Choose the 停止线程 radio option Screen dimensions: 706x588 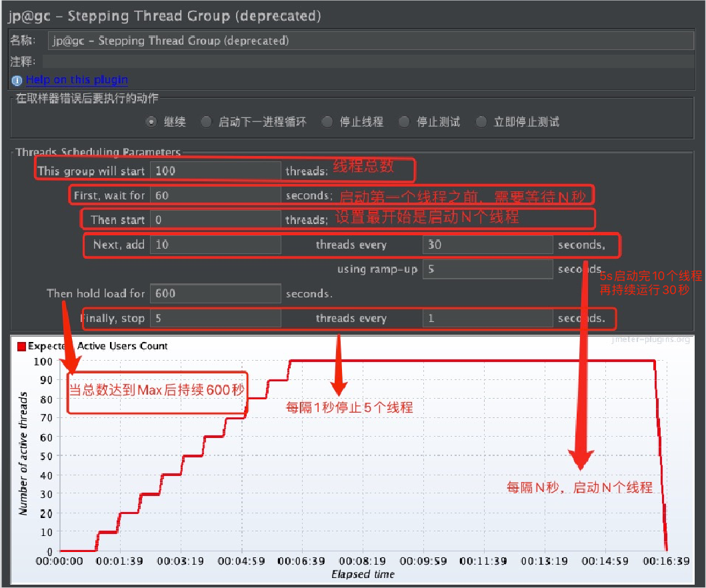[x=327, y=121]
